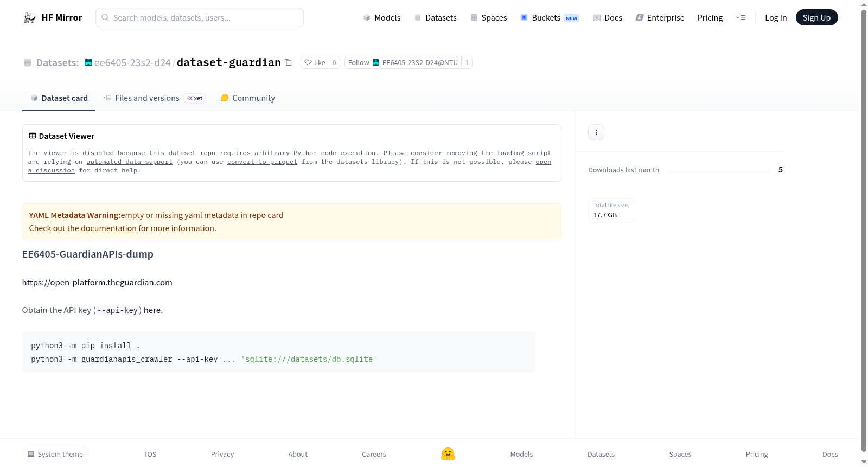Screen dimensions: 868x467
Task: Click the footer Spaces link
Action: [x=680, y=454]
